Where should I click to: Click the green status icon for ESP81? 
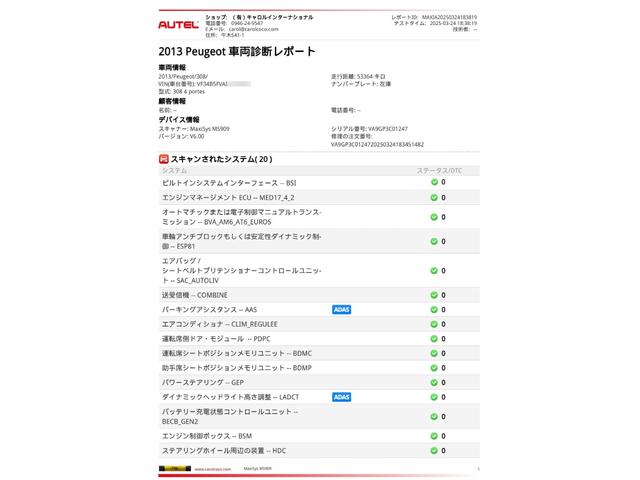coord(434,242)
